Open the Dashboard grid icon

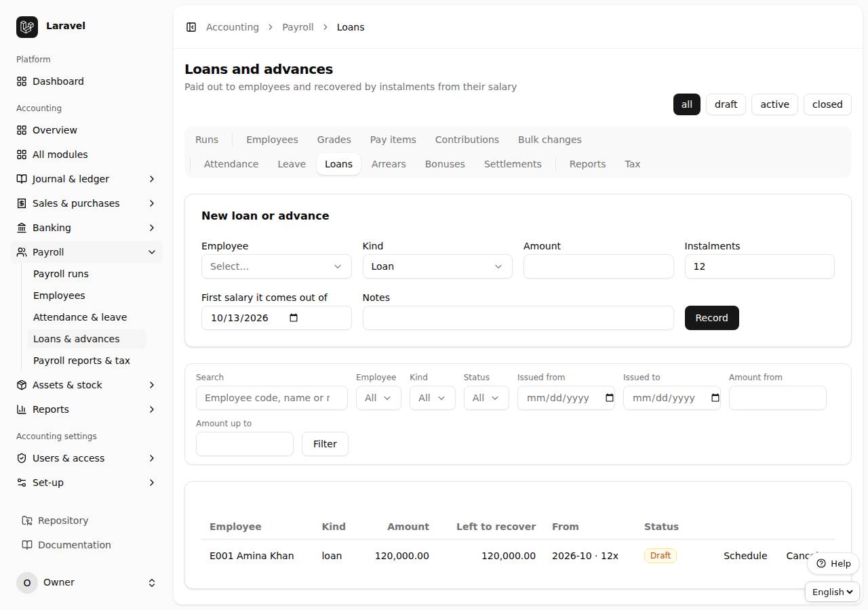point(22,81)
